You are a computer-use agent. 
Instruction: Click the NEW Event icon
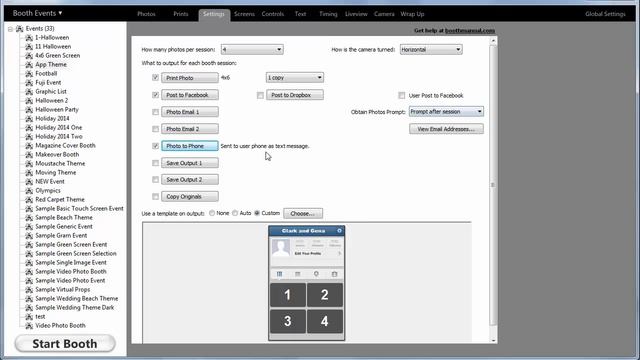tap(29, 182)
